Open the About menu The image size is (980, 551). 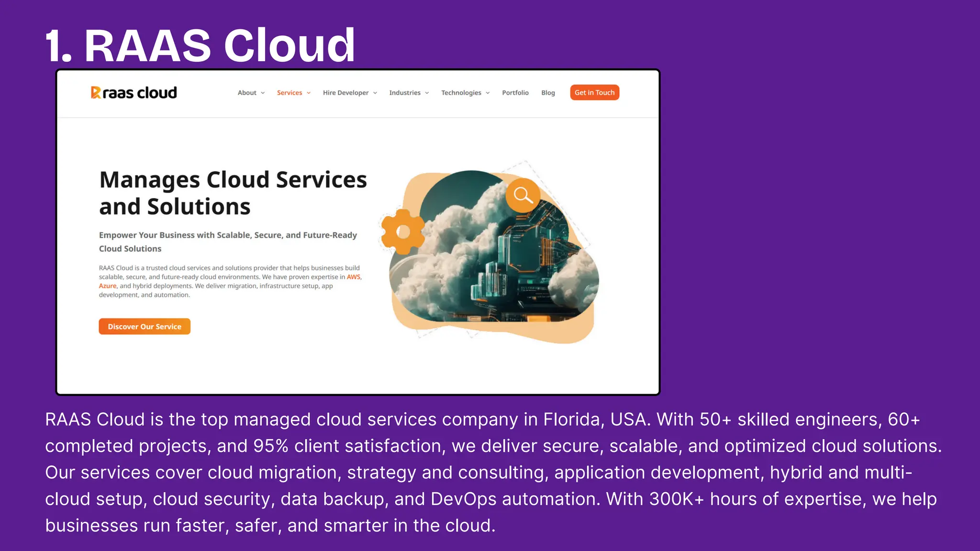click(x=247, y=93)
